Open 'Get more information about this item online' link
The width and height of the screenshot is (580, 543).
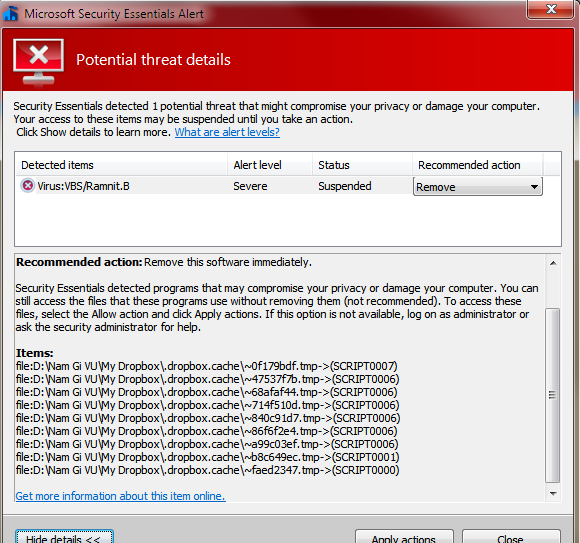tap(120, 496)
